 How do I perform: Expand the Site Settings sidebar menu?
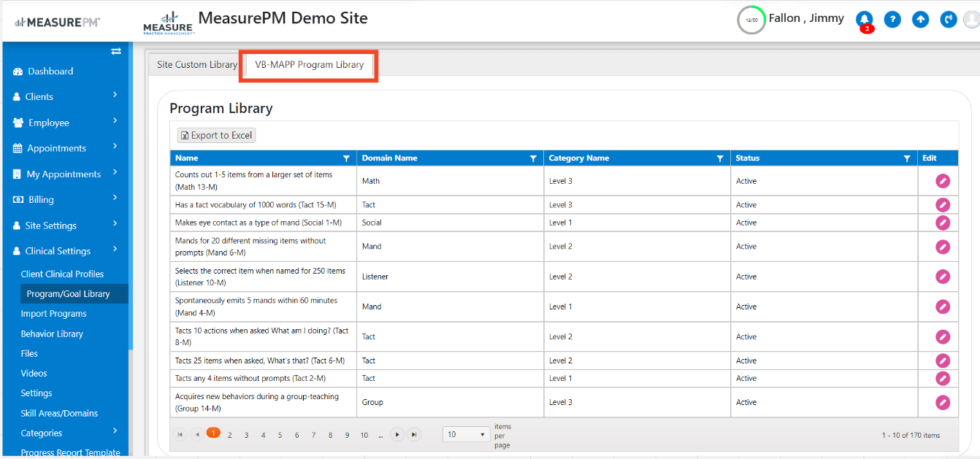115,224
